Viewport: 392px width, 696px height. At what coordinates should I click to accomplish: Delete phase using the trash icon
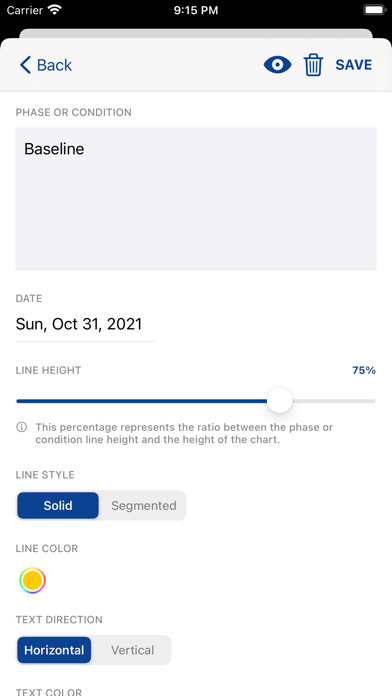click(x=313, y=65)
